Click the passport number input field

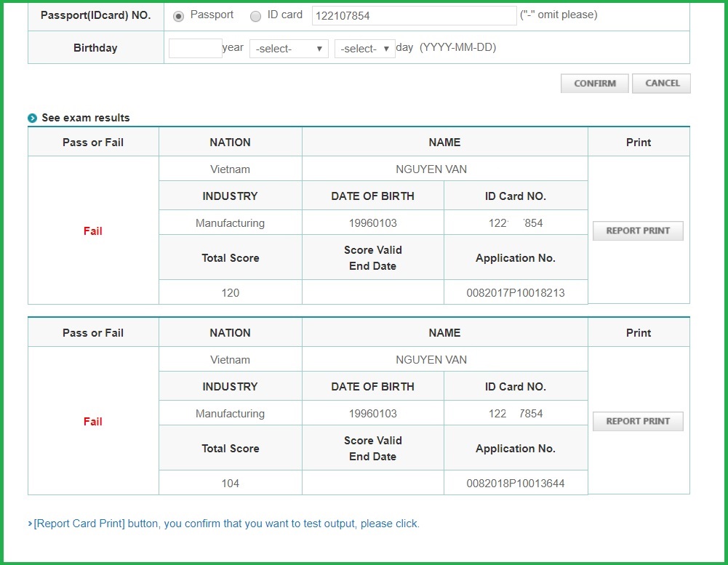414,16
